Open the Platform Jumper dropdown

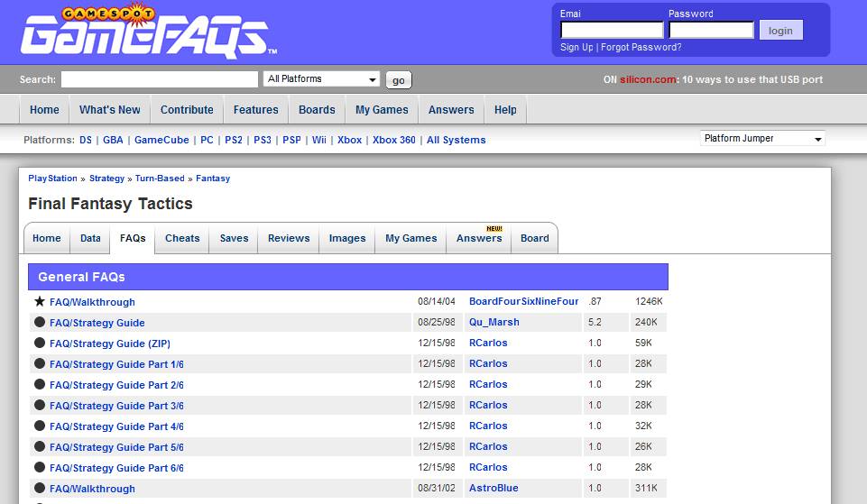(762, 138)
